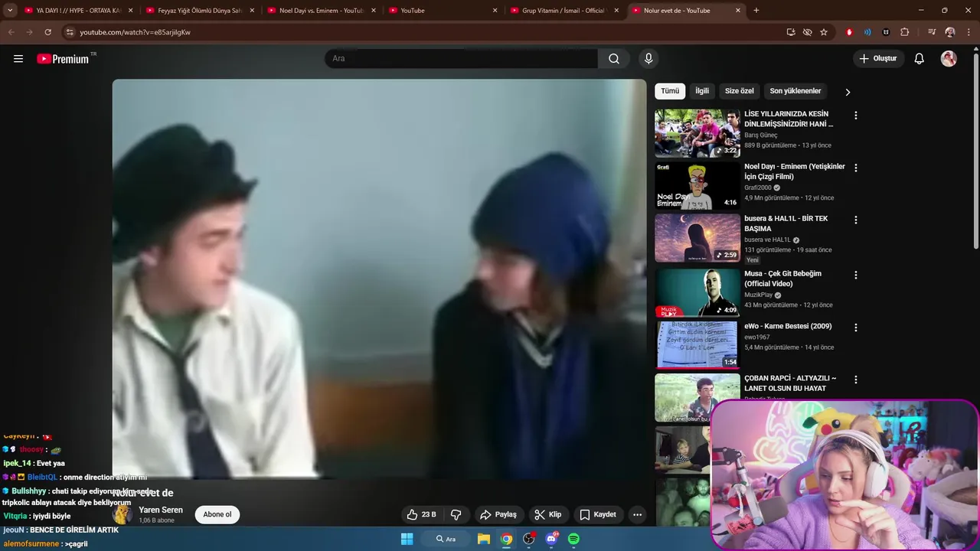Open the YouTube account avatar menu
This screenshot has height=551, width=980.
[x=949, y=59]
